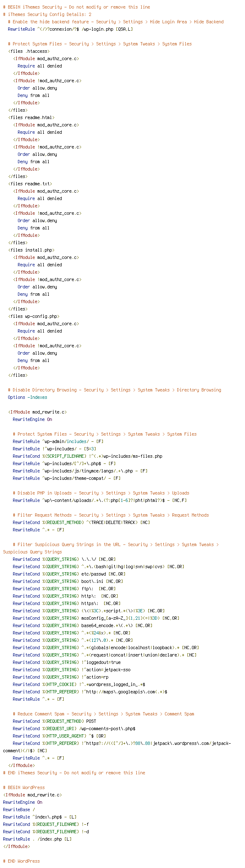Click the 'REQUEST_FILENAME} !-f' condition line

point(46,824)
